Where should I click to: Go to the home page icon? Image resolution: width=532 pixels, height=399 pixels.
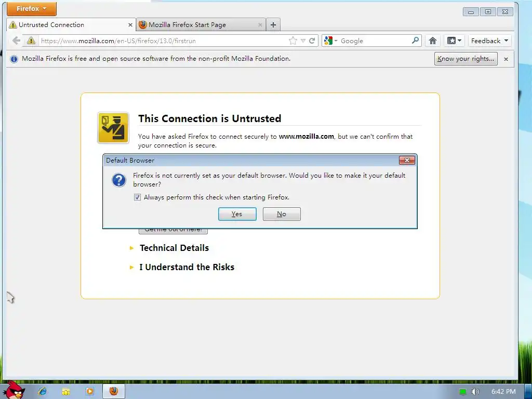pyautogui.click(x=432, y=41)
